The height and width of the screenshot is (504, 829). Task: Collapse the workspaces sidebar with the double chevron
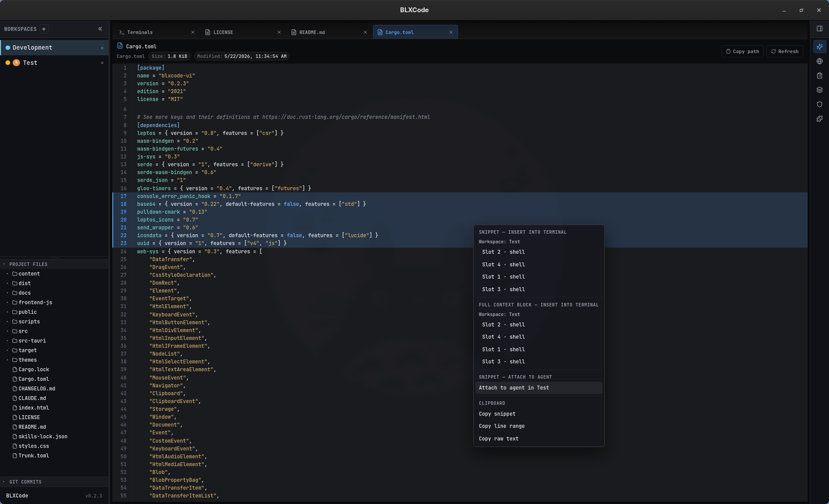click(100, 29)
